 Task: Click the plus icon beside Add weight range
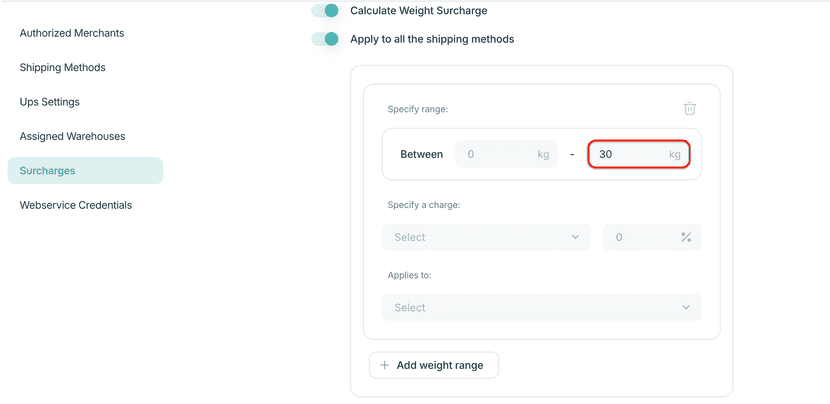[385, 365]
